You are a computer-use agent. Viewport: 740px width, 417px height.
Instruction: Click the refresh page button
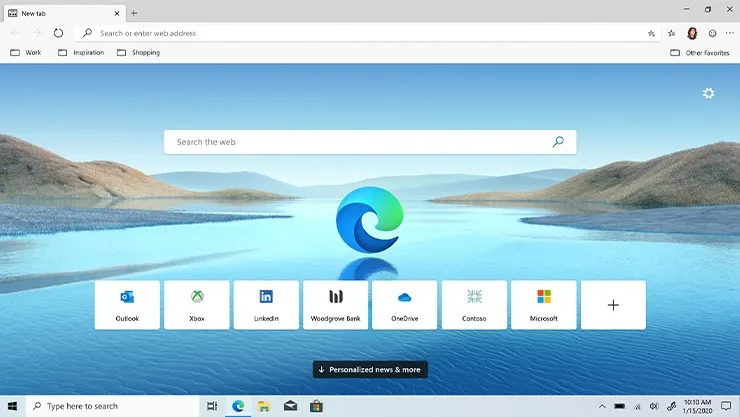tap(58, 33)
